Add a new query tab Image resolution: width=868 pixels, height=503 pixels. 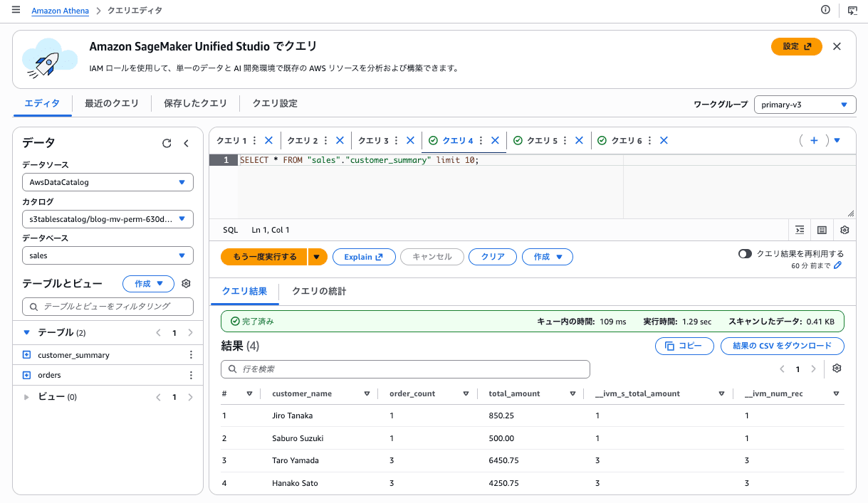(x=814, y=141)
